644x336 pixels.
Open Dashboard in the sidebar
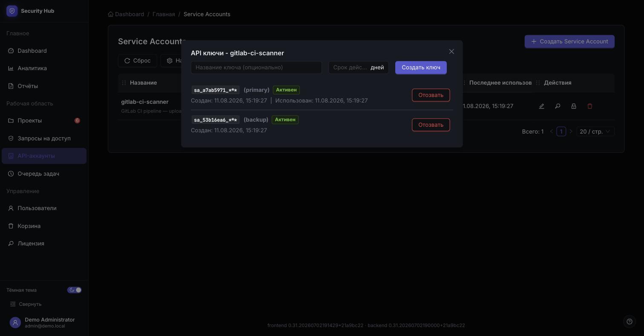pyautogui.click(x=44, y=51)
